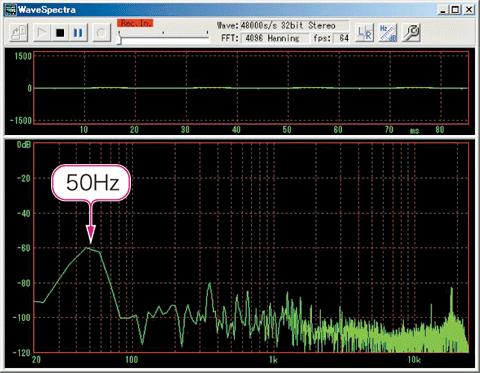
Task: Click the 'fps:' label text
Action: [322, 38]
